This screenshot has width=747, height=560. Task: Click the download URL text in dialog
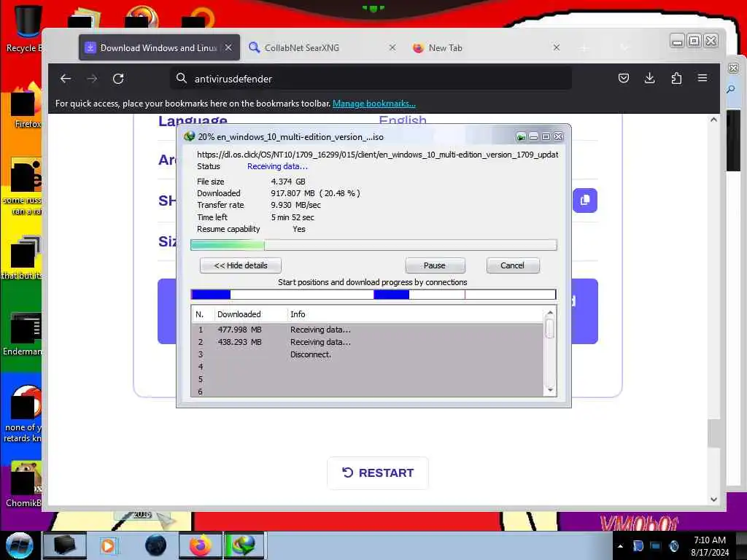377,155
